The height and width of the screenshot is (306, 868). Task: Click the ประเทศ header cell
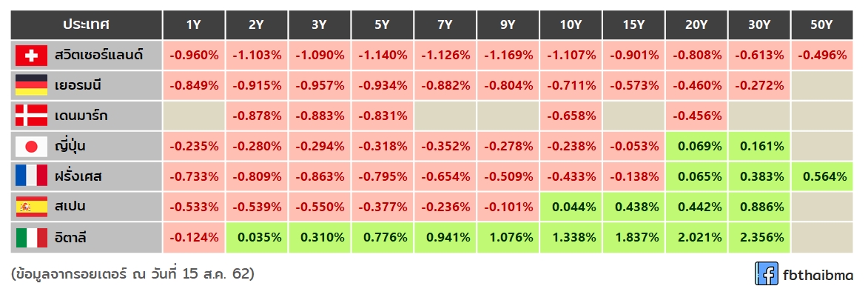86,24
